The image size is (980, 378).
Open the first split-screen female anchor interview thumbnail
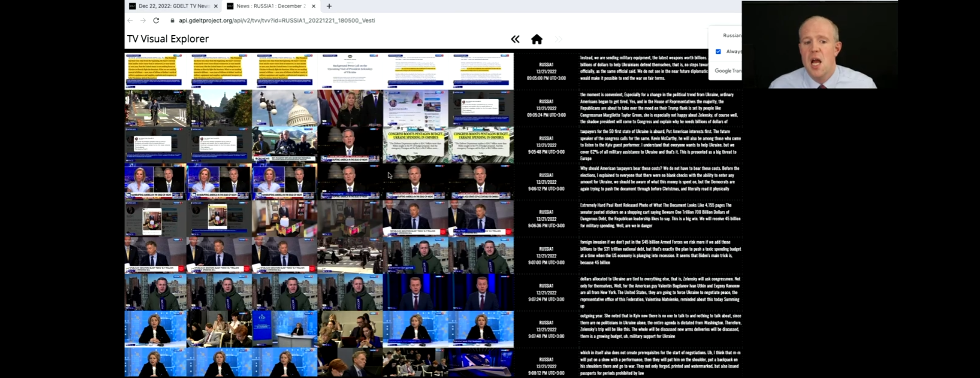(x=156, y=182)
